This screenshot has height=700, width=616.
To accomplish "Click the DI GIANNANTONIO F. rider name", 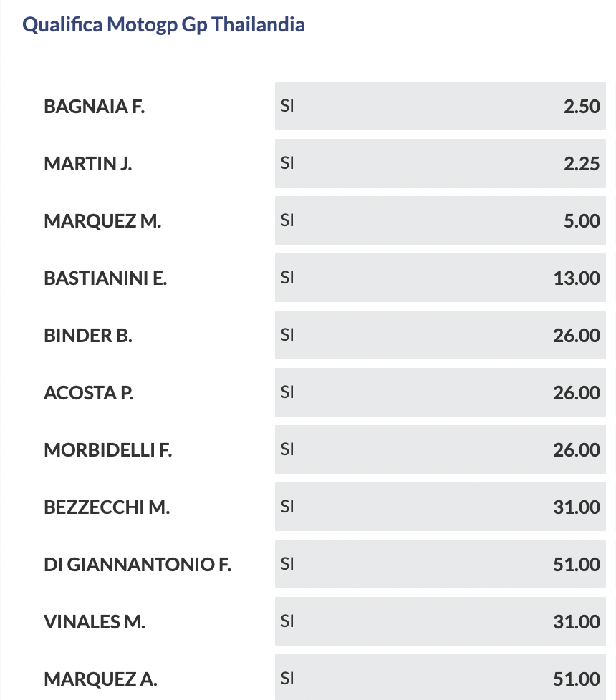I will [138, 565].
